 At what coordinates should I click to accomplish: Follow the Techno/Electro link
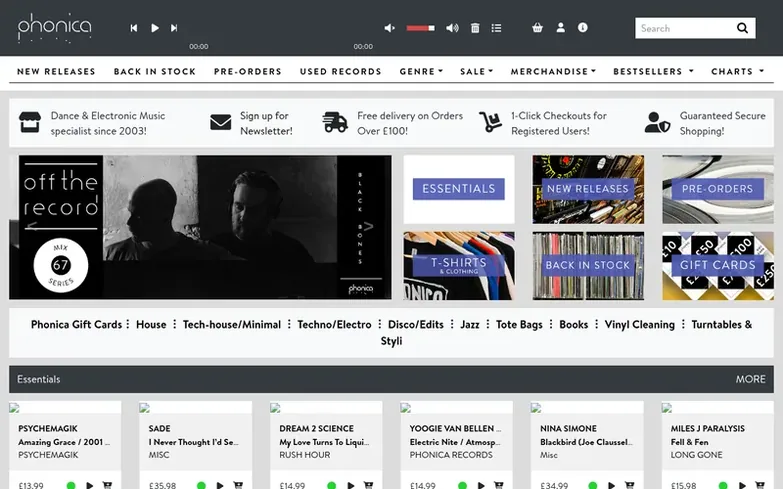pos(334,325)
